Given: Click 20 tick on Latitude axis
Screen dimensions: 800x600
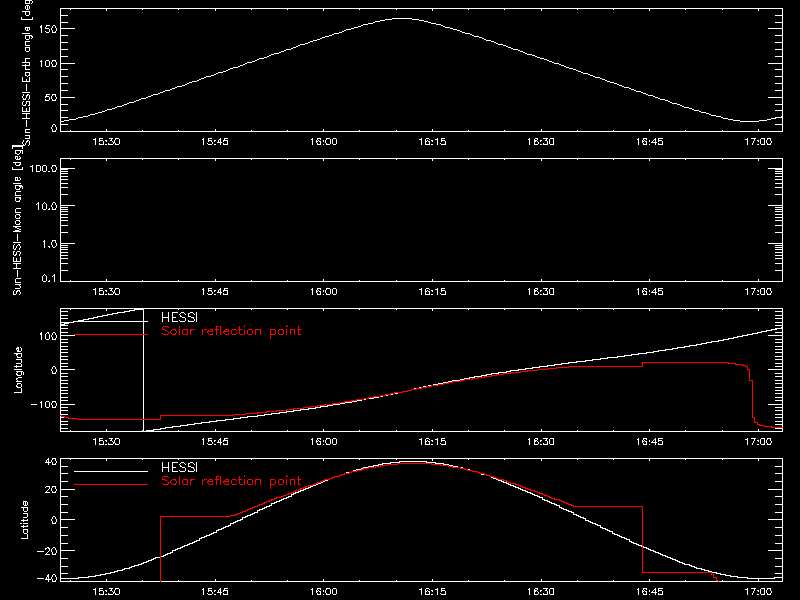Looking at the screenshot, I should [51, 490].
